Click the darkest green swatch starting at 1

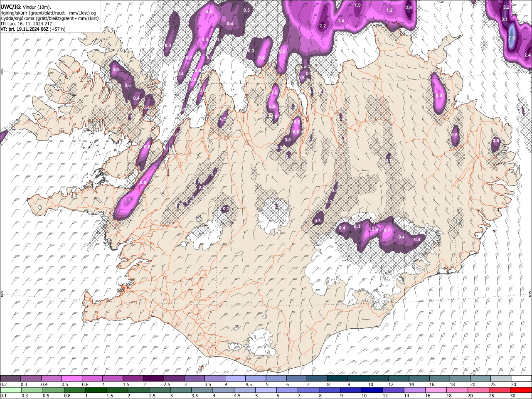[96, 390]
